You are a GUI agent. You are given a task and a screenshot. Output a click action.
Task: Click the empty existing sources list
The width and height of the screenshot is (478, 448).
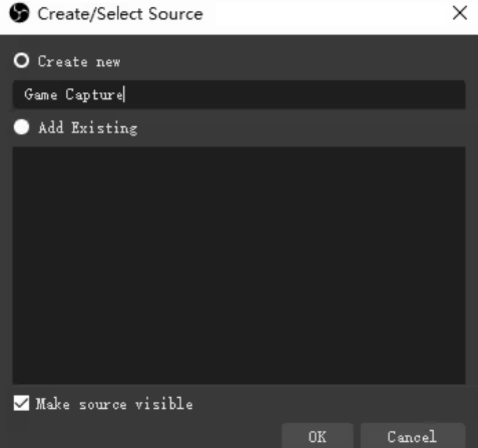click(x=239, y=266)
